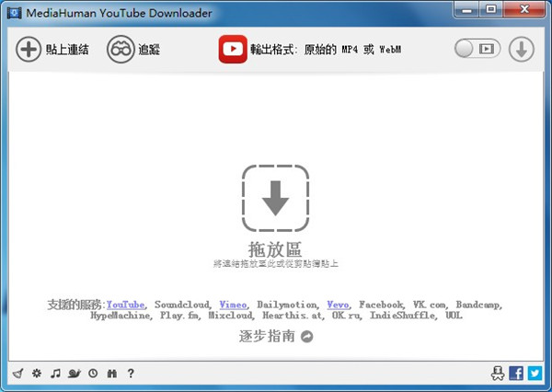Open help with the question mark
The height and width of the screenshot is (392, 552).
(131, 374)
